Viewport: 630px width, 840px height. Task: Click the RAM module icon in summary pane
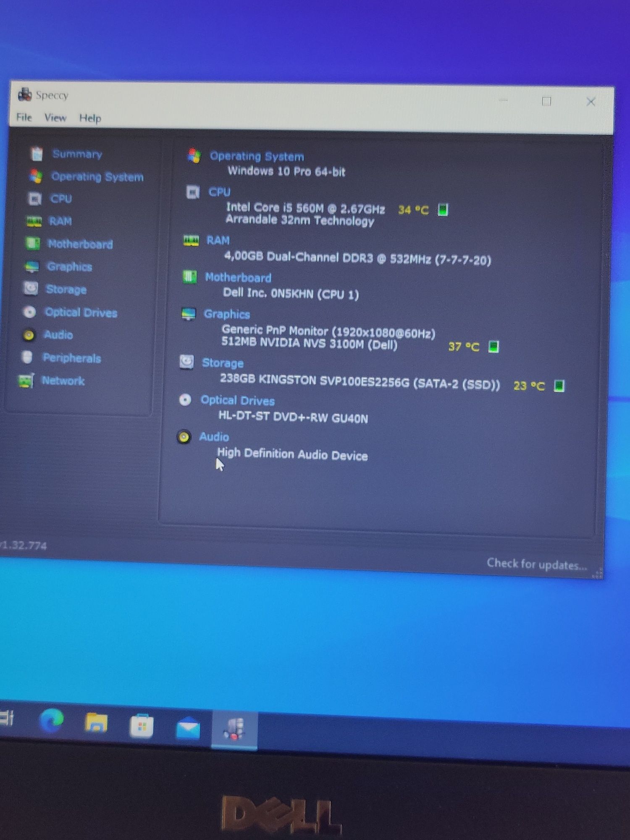tap(191, 240)
